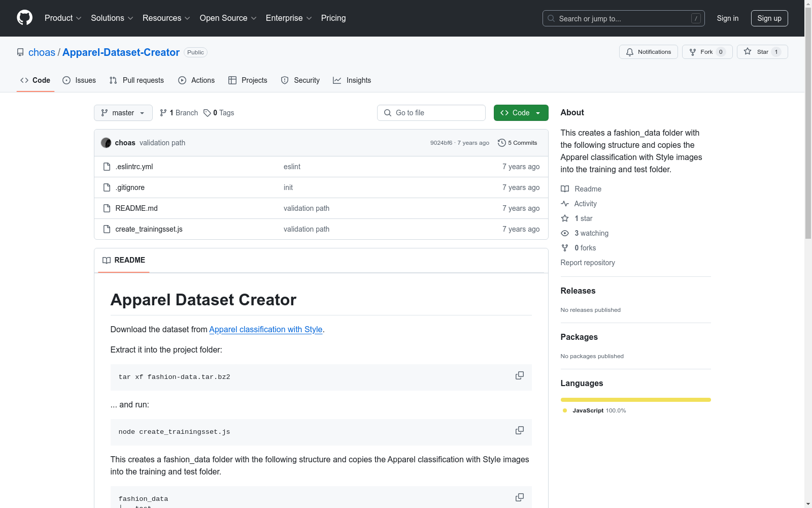Viewport: 812px width, 508px height.
Task: Click the Activity pulse icon
Action: click(565, 204)
